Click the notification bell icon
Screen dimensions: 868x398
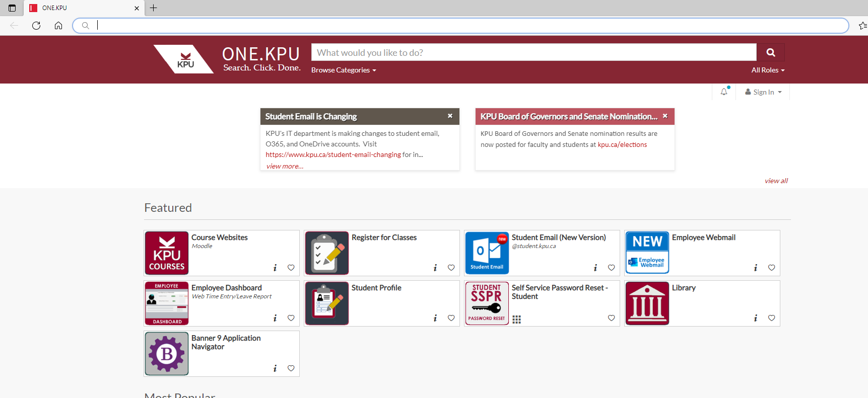[x=724, y=92]
